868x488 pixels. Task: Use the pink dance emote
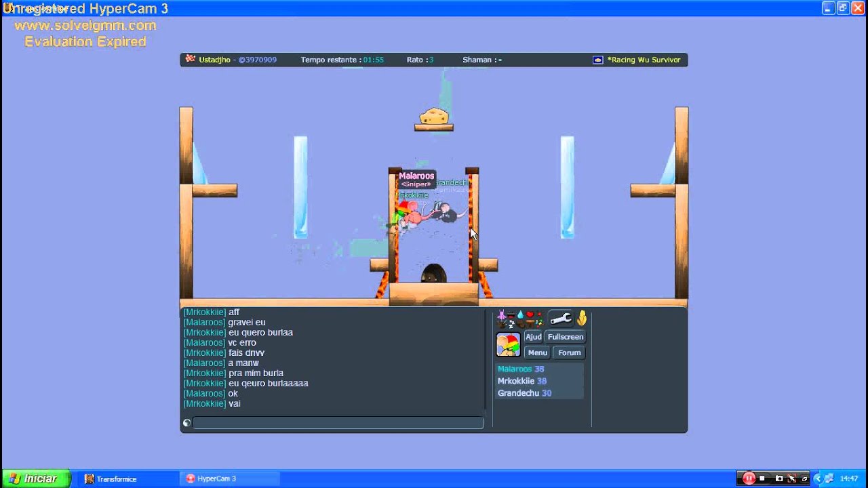(502, 314)
